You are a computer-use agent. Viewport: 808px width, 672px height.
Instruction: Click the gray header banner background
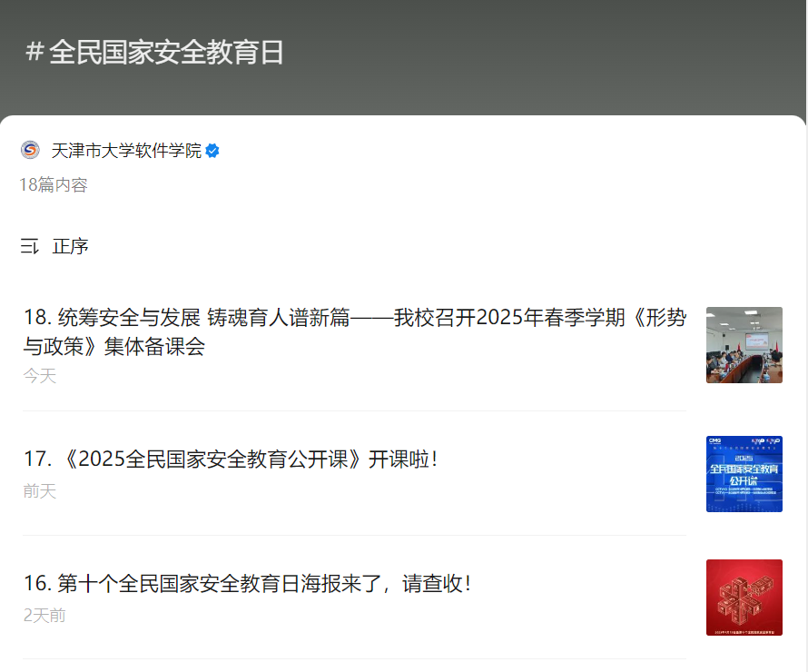pyautogui.click(x=545, y=54)
